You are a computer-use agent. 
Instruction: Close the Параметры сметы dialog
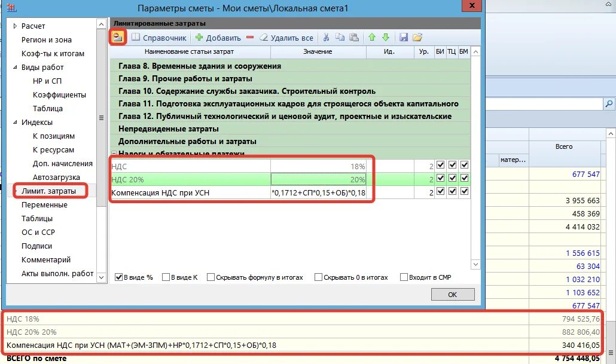coord(472,5)
